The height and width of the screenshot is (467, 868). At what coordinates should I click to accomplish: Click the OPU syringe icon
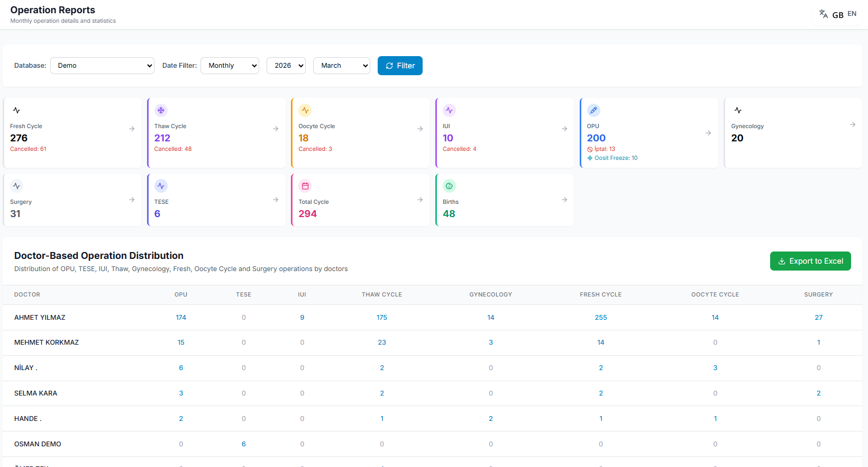pyautogui.click(x=593, y=110)
